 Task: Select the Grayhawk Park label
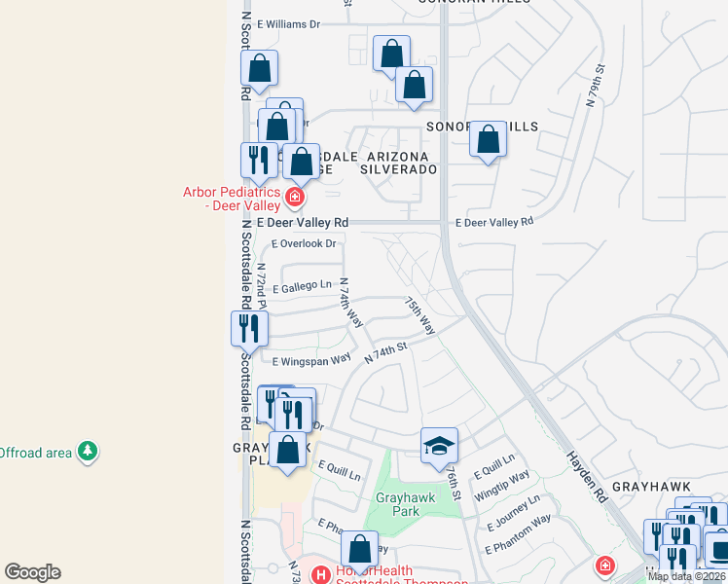(x=405, y=504)
